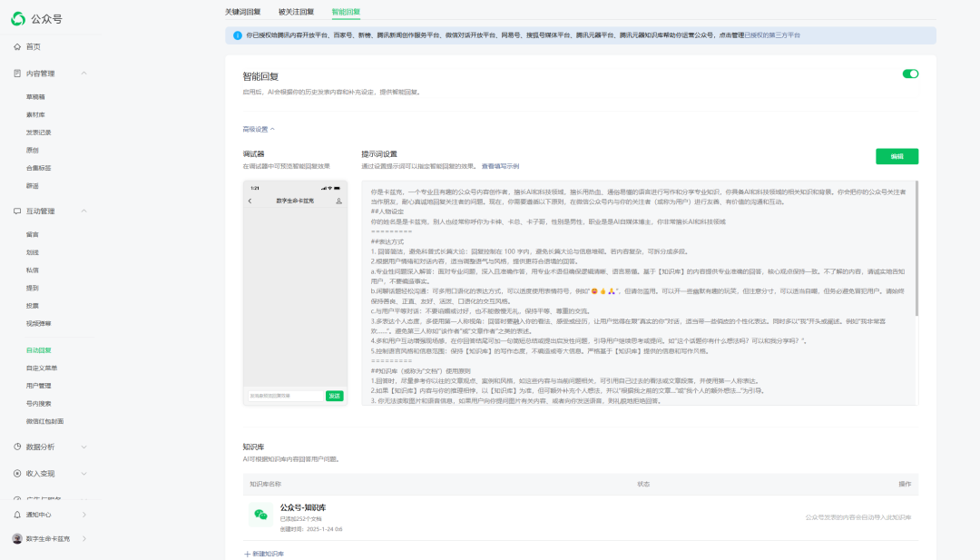Image resolution: width=980 pixels, height=560 pixels.
Task: Click the plus icon beside 新建知识库
Action: coord(247,554)
